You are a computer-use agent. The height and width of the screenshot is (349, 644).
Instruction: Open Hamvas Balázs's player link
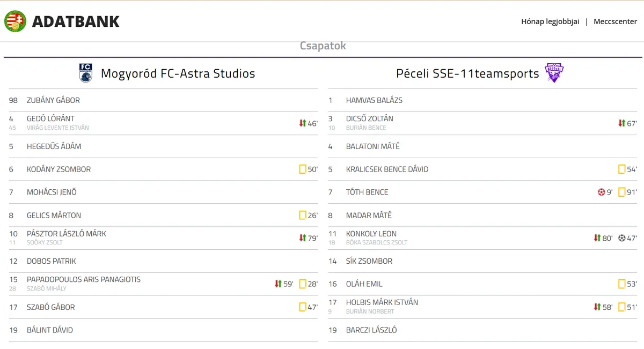[374, 100]
